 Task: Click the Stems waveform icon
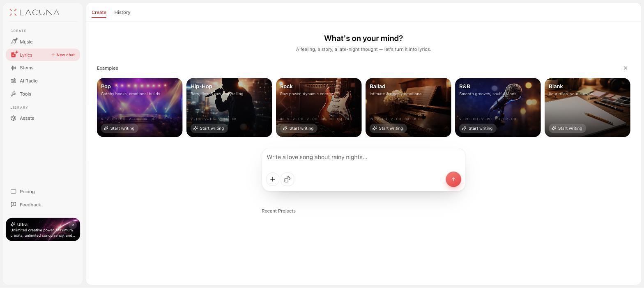click(14, 68)
